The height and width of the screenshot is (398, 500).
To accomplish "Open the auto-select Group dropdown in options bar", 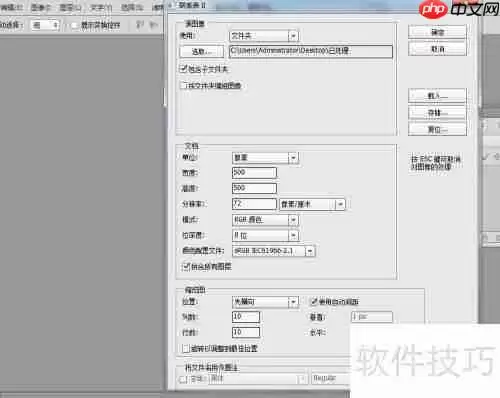I will click(x=45, y=25).
